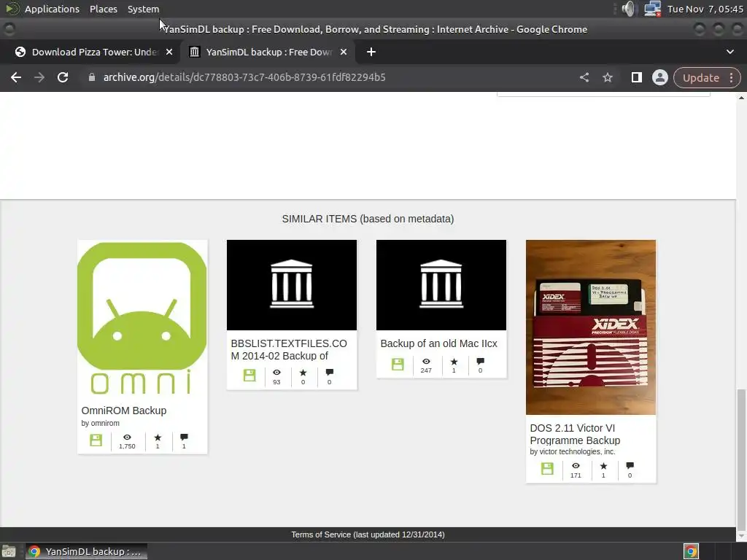747x560 pixels.
Task: Click the floppy disk icon on Mac IIcx card
Action: pyautogui.click(x=398, y=365)
